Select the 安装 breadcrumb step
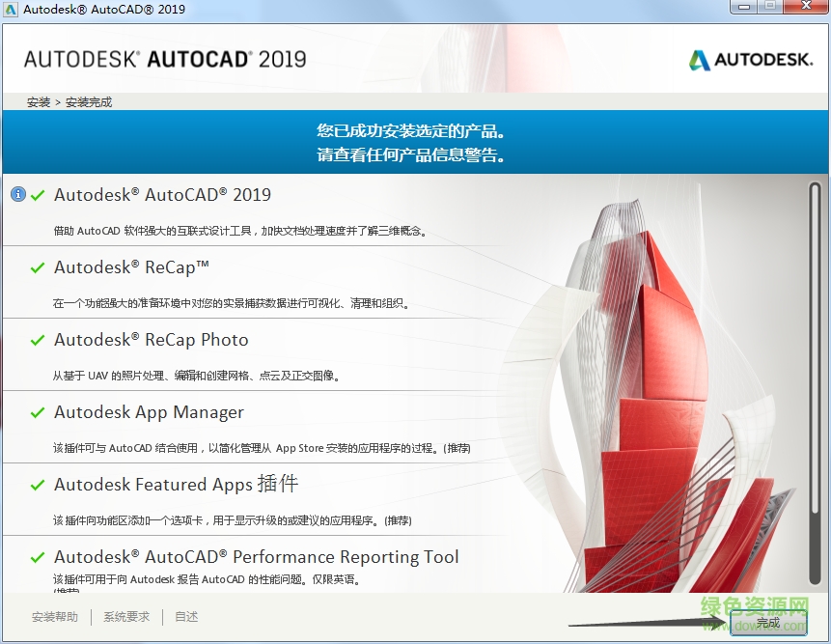This screenshot has width=831, height=644. tap(38, 100)
